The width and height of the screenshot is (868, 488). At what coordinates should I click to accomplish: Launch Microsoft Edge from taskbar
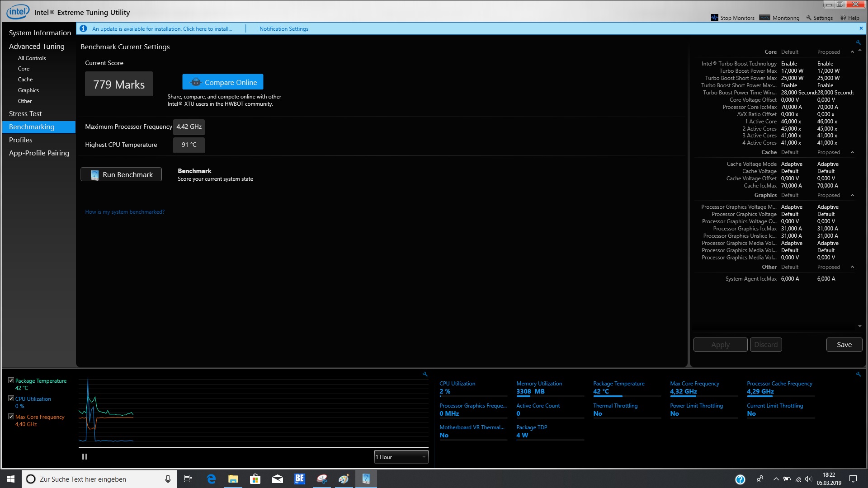(211, 479)
